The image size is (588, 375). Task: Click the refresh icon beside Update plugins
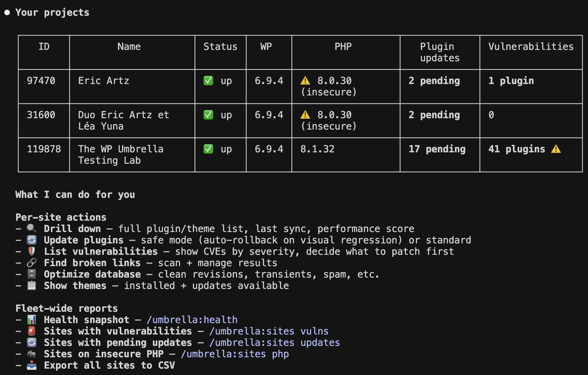(x=32, y=240)
